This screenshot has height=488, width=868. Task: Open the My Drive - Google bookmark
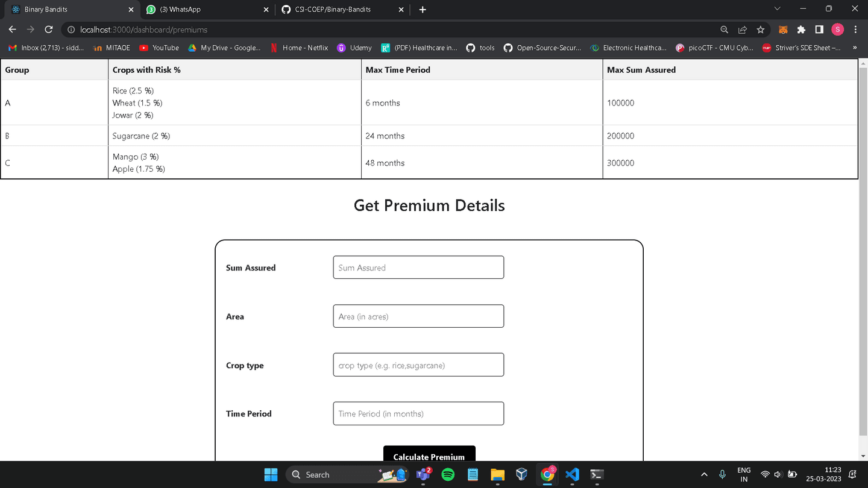tap(224, 48)
